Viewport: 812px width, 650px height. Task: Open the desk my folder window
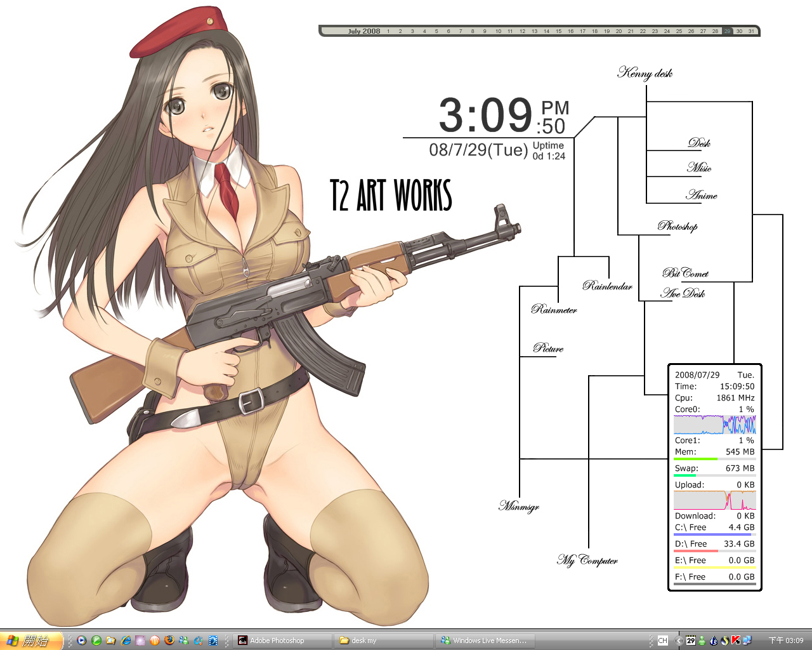point(383,640)
